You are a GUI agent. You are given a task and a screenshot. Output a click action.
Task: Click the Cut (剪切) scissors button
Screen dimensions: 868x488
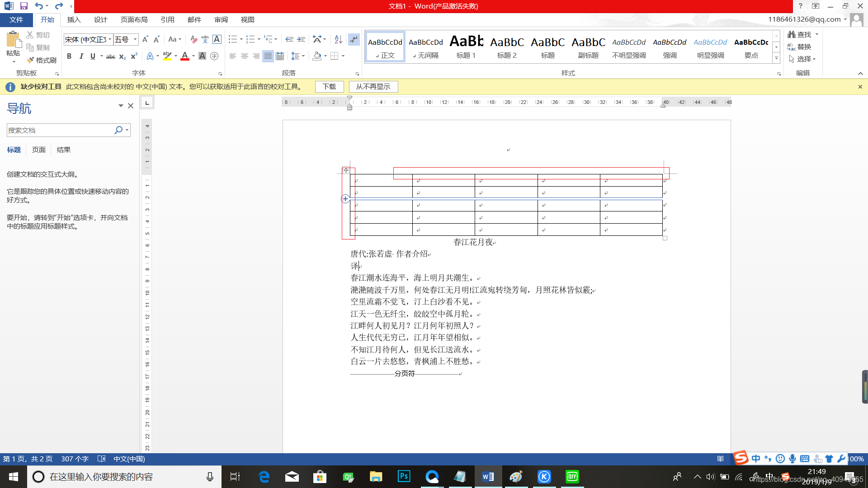[38, 35]
